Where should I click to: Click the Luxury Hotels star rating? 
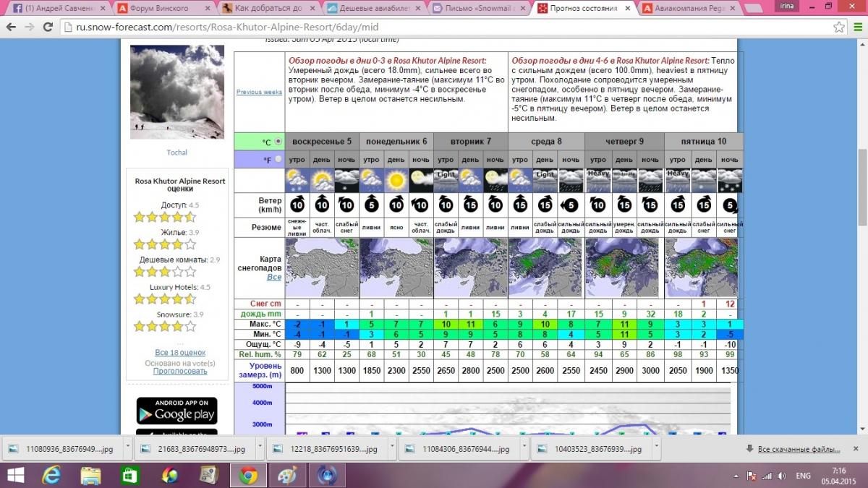[x=166, y=299]
